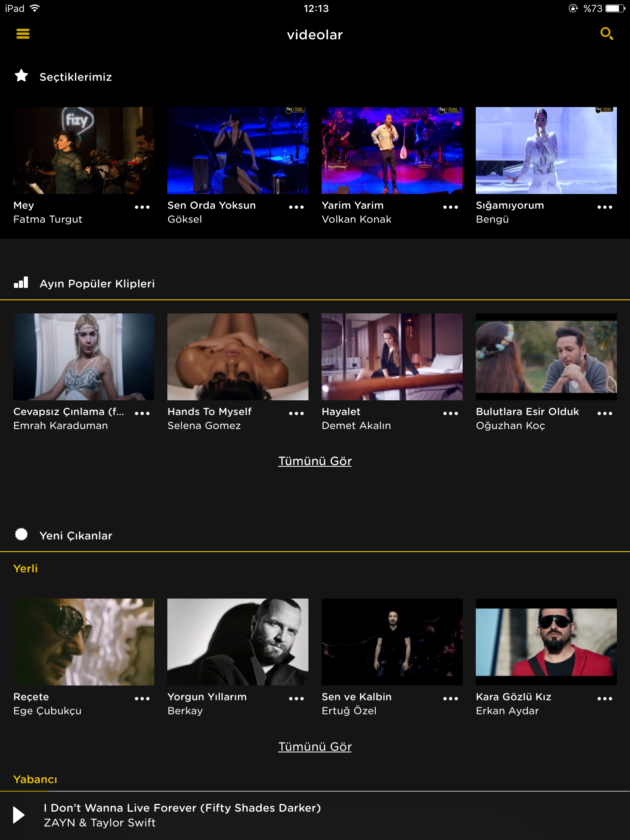Tap the artist name Demet Akalın
The height and width of the screenshot is (840, 630).
[356, 426]
